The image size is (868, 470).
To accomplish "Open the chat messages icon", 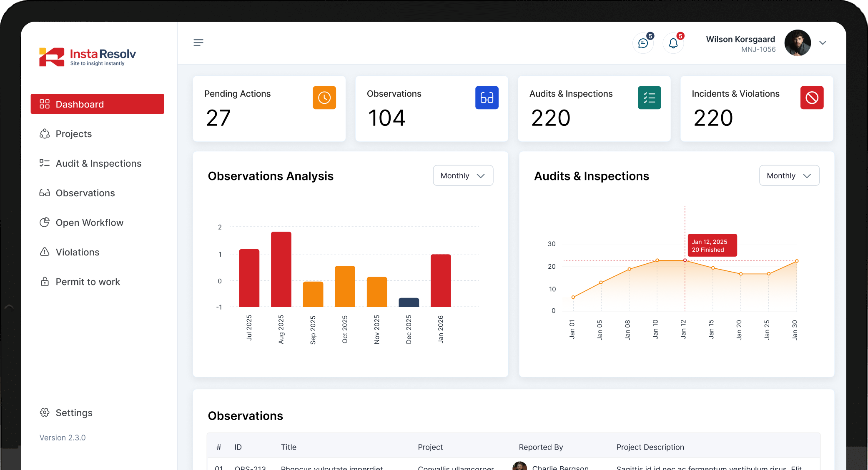I will pos(643,43).
